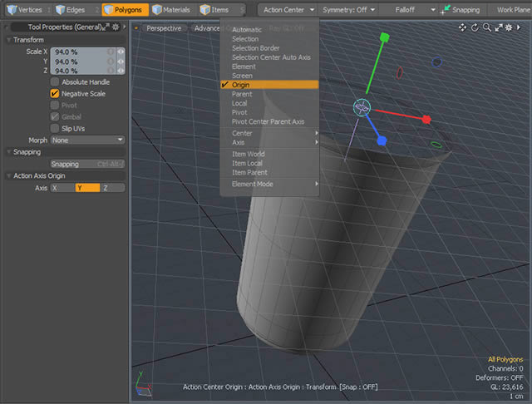The image size is (532, 404).
Task: Enable Absolute Handle checkbox
Action: point(55,81)
